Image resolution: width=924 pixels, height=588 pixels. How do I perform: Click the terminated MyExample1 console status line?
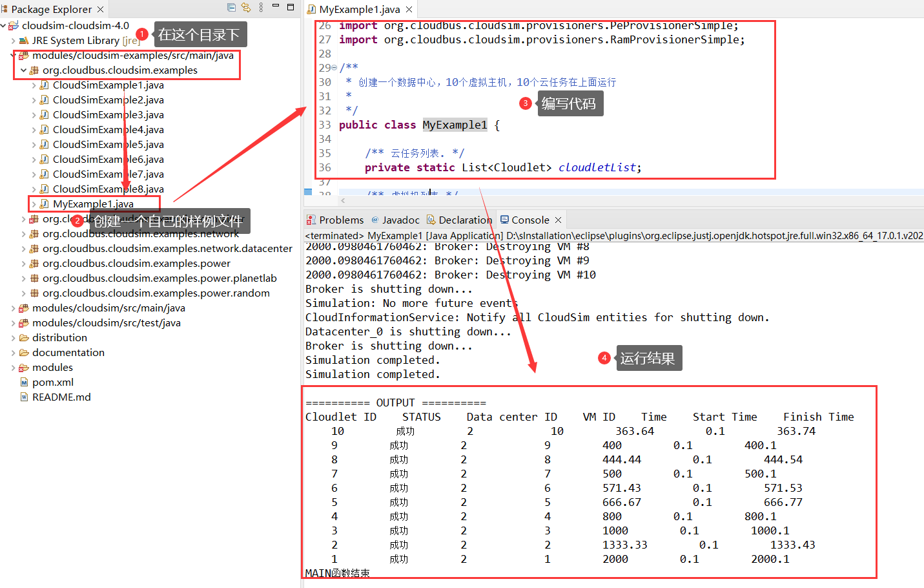click(x=614, y=236)
